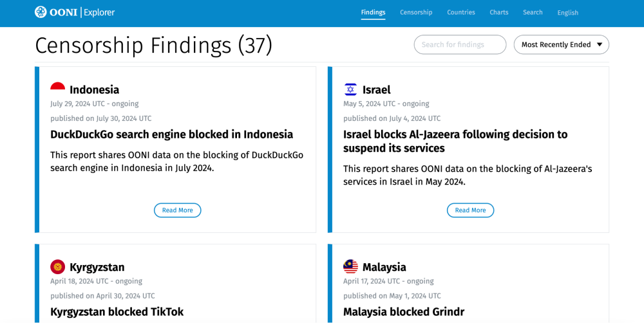Image resolution: width=644 pixels, height=323 pixels.
Task: Select Search in the navigation bar
Action: (533, 12)
